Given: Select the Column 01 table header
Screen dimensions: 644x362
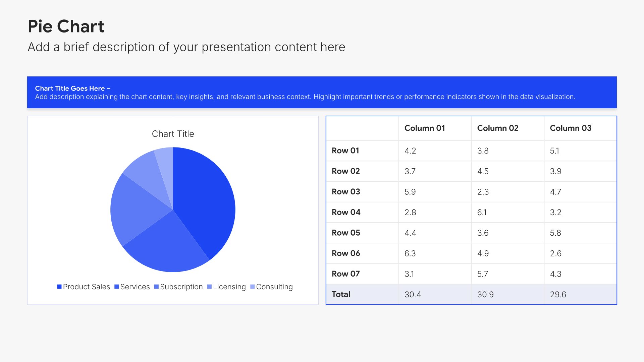Looking at the screenshot, I should (435, 128).
